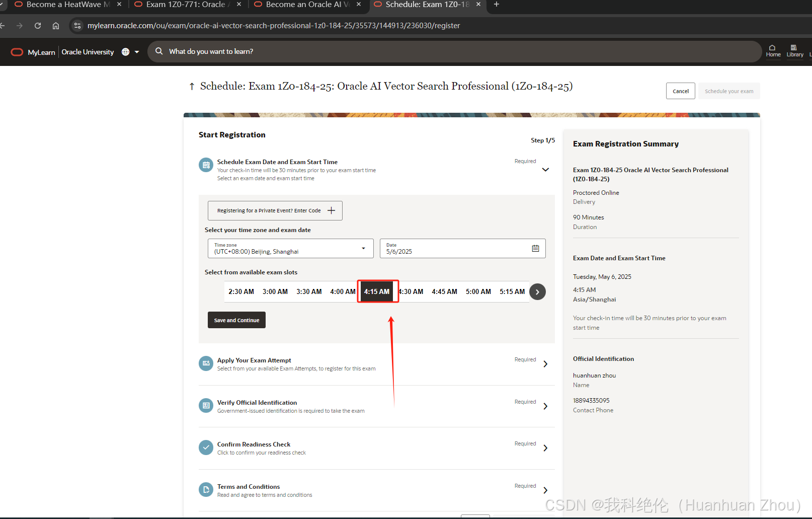The image size is (812, 519).
Task: Select the 3:30 AM exam slot
Action: pyautogui.click(x=309, y=291)
